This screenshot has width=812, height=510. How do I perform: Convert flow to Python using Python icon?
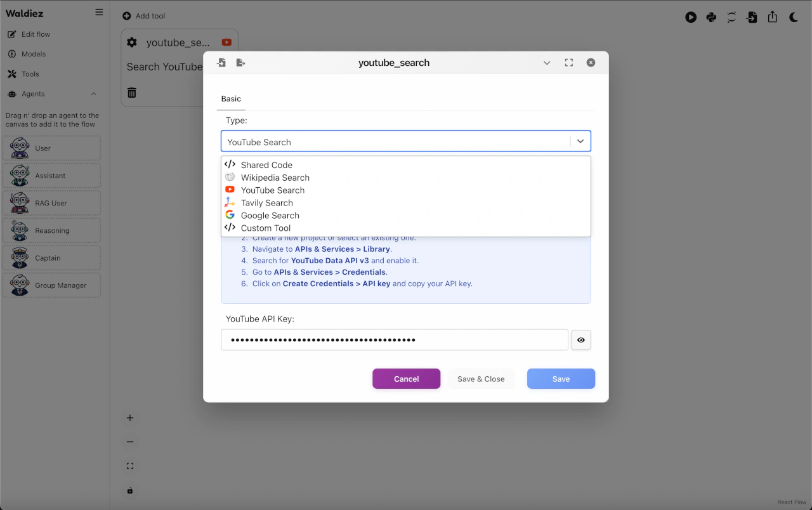pos(711,17)
